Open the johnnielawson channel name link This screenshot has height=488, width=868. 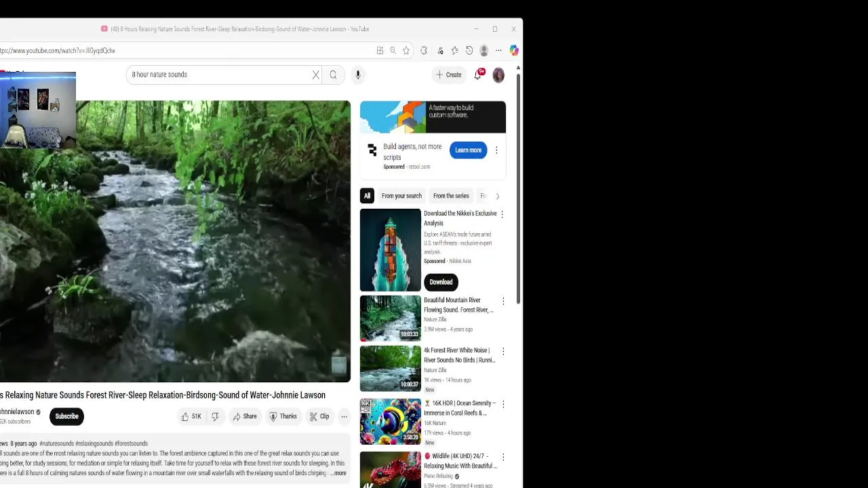16,412
